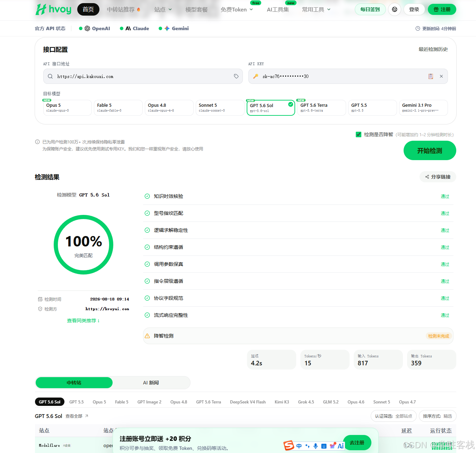Click the check icon beside 指令层级遵循
Screen dimensions: 476x453
pos(147,281)
